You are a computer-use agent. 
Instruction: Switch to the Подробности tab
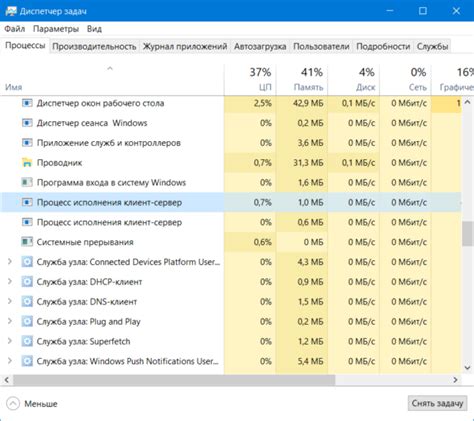[383, 46]
